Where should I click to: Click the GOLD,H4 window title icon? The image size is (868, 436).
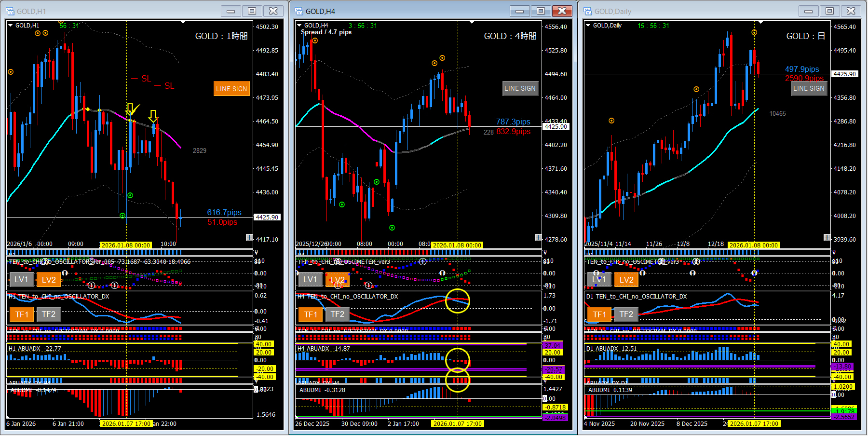299,11
